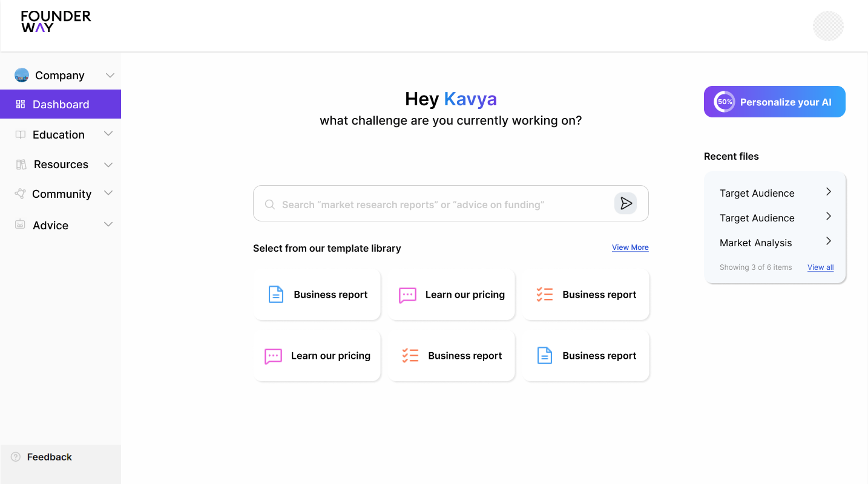This screenshot has width=868, height=484.
Task: Click View all recent files link
Action: [821, 267]
